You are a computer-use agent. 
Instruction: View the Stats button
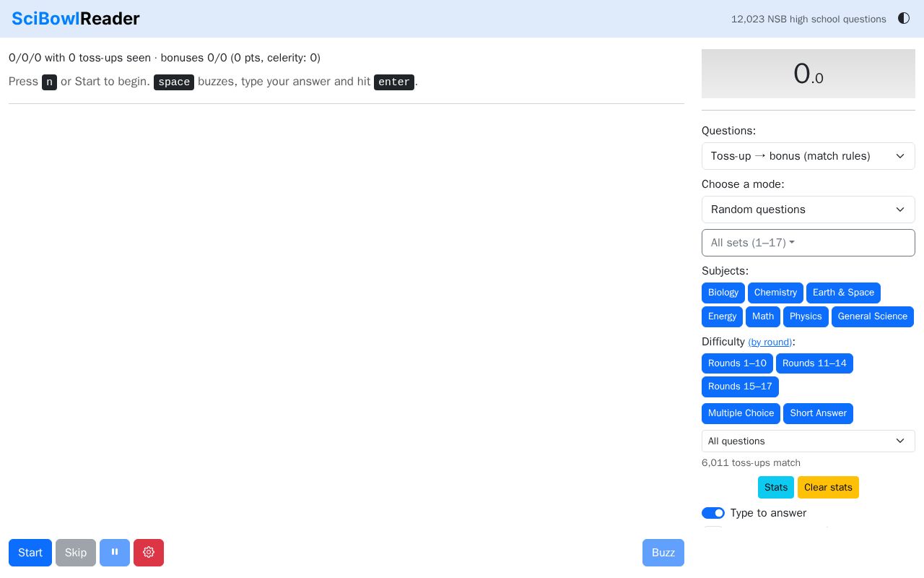[776, 488]
